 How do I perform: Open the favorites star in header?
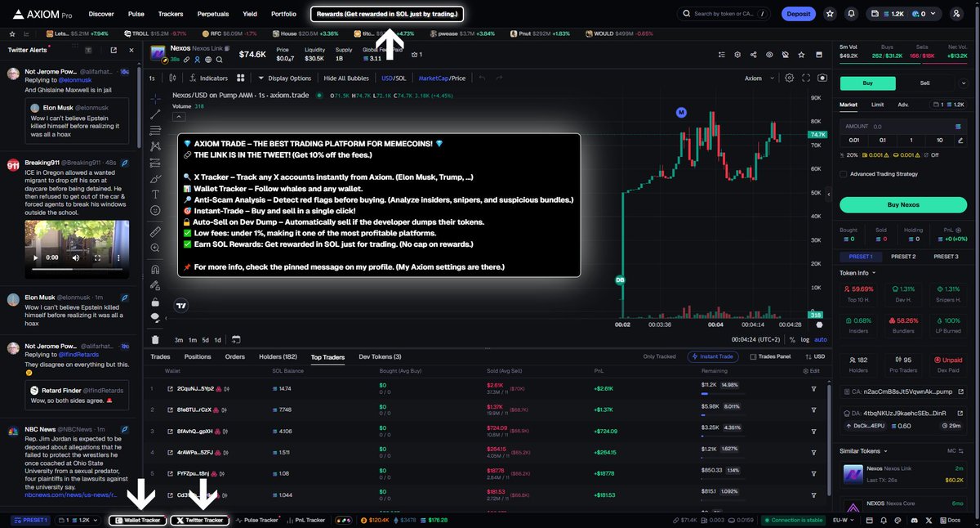pyautogui.click(x=830, y=14)
